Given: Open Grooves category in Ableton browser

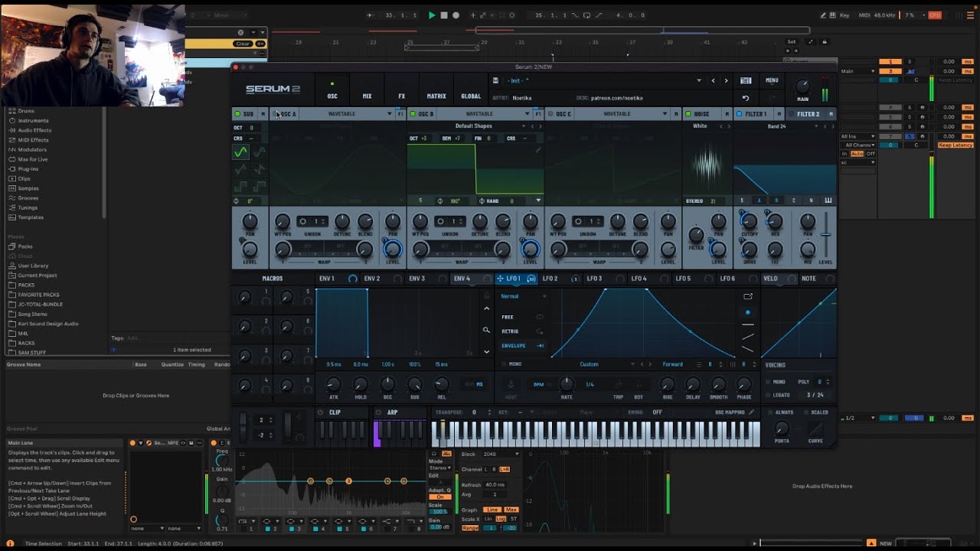Looking at the screenshot, I should click(x=28, y=198).
